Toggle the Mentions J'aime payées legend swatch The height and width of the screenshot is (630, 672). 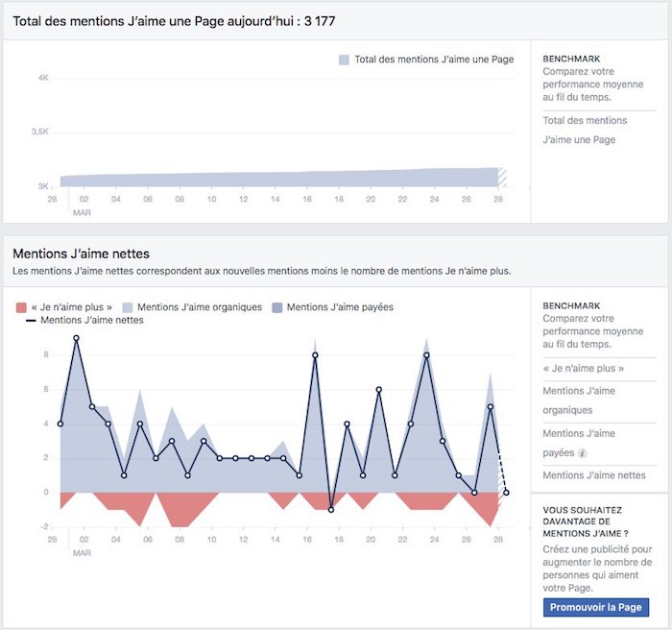[x=276, y=307]
